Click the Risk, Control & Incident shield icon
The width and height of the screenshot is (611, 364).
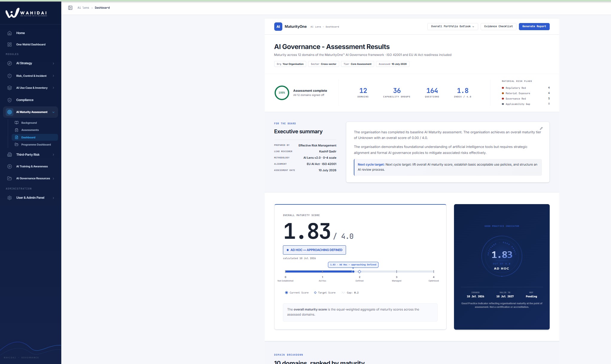[10, 76]
